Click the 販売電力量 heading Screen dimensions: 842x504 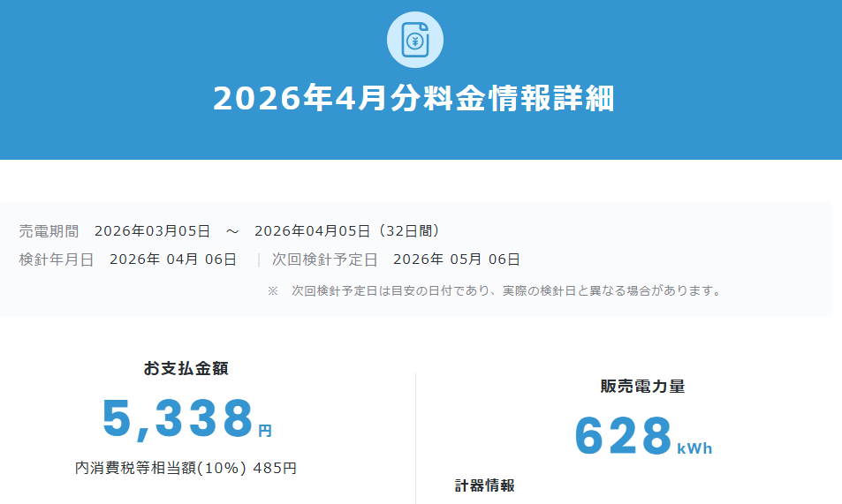(642, 387)
